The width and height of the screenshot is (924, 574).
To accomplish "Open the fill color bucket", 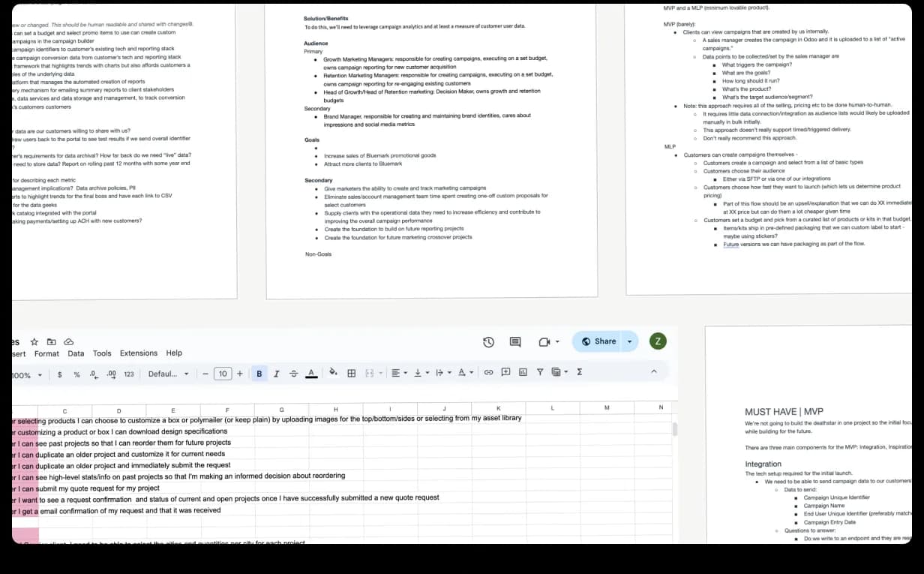I will (x=333, y=372).
